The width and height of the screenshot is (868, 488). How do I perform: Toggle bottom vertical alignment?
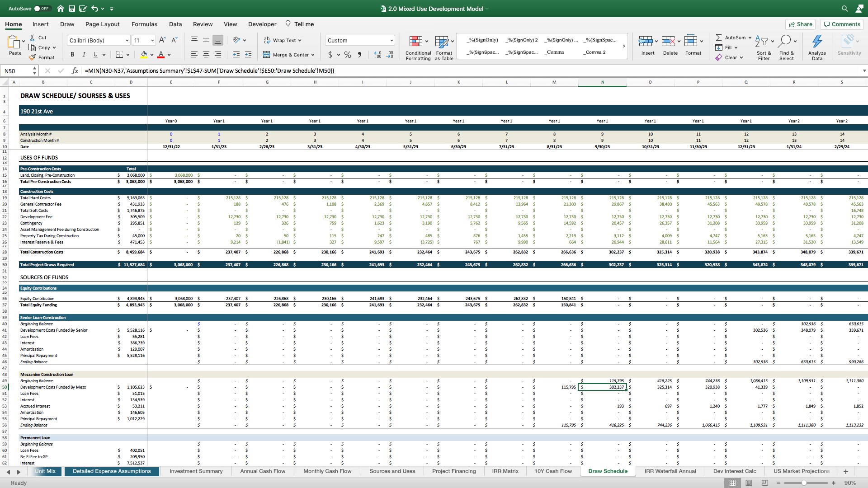pyautogui.click(x=218, y=40)
